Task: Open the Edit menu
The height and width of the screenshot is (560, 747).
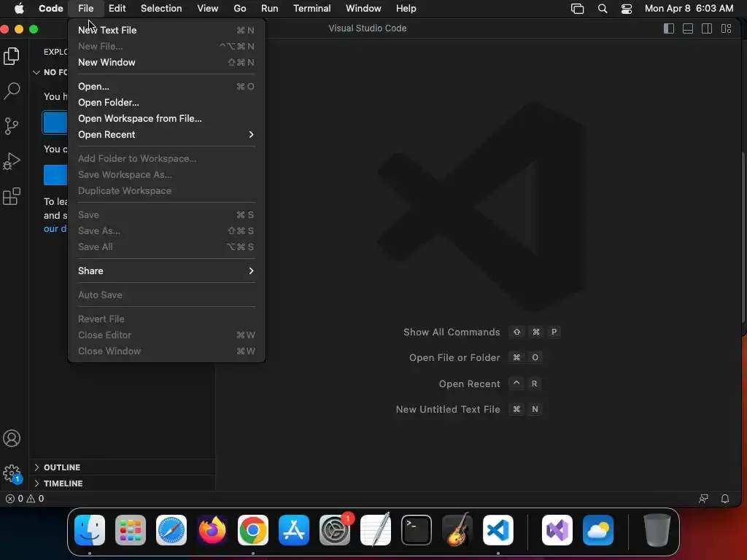Action: click(x=117, y=9)
